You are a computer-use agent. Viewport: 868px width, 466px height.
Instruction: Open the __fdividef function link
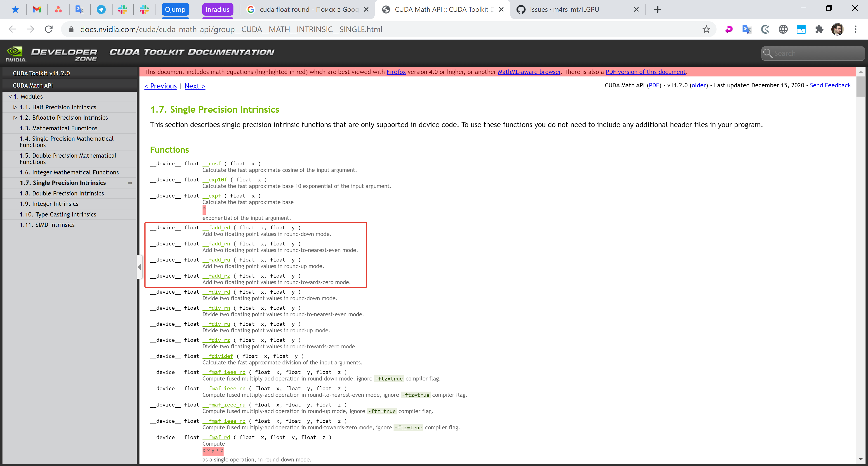pyautogui.click(x=218, y=356)
